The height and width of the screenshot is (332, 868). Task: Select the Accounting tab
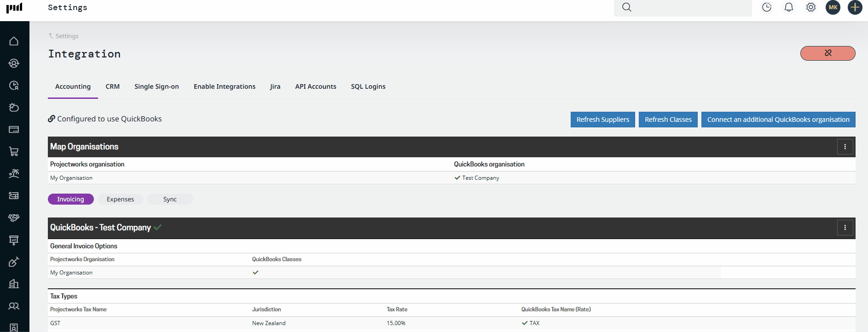coord(73,86)
